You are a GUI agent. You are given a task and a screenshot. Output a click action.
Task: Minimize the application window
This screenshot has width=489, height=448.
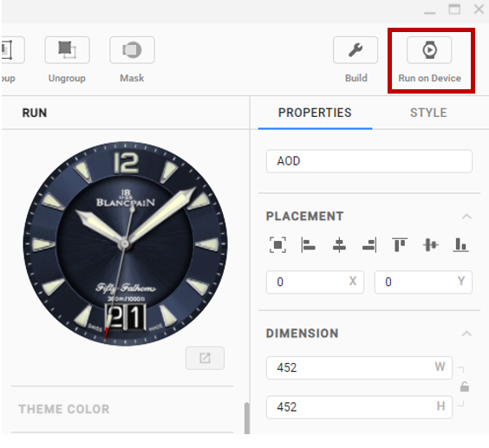point(430,12)
